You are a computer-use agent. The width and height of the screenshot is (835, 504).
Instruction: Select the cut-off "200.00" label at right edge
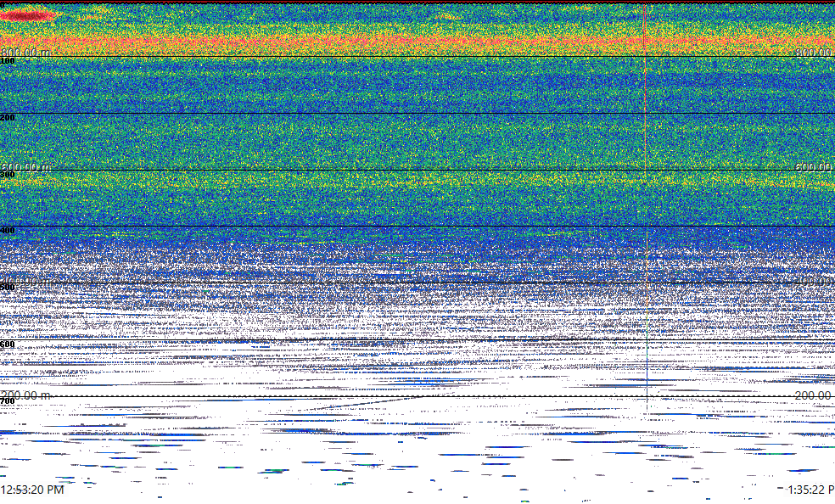(x=815, y=395)
